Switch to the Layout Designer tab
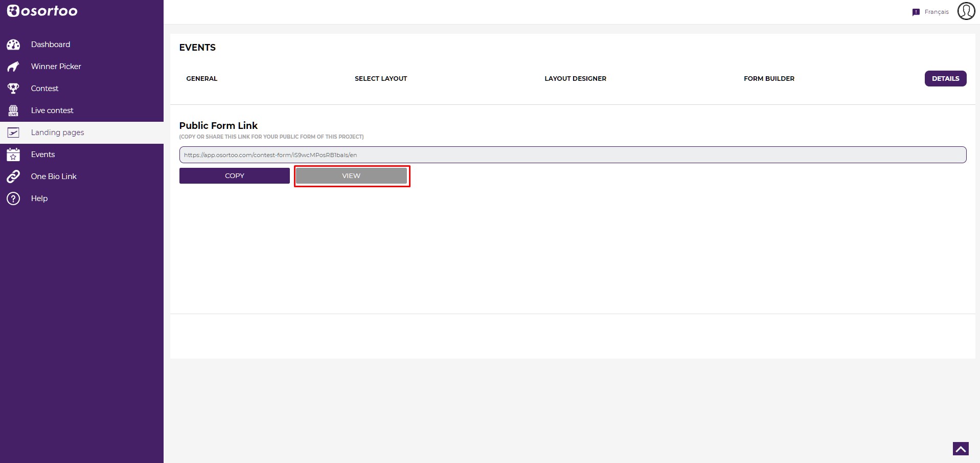Viewport: 980px width, 463px height. pos(576,79)
